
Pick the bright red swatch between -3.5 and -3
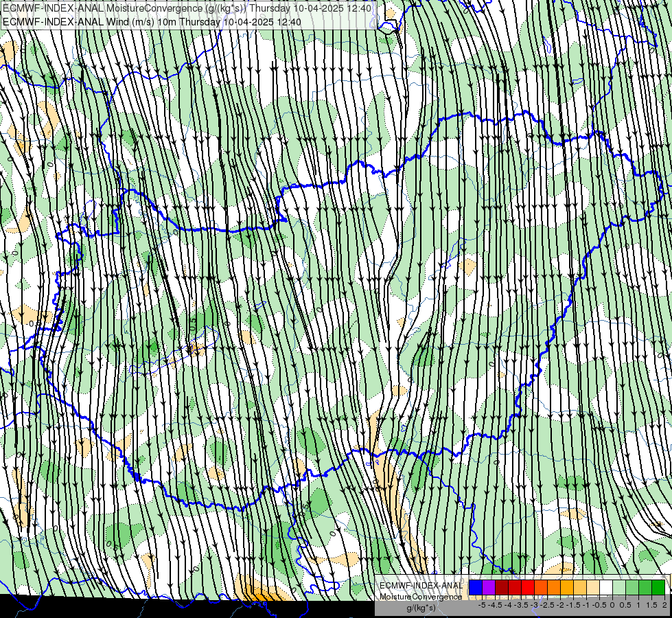point(528,588)
